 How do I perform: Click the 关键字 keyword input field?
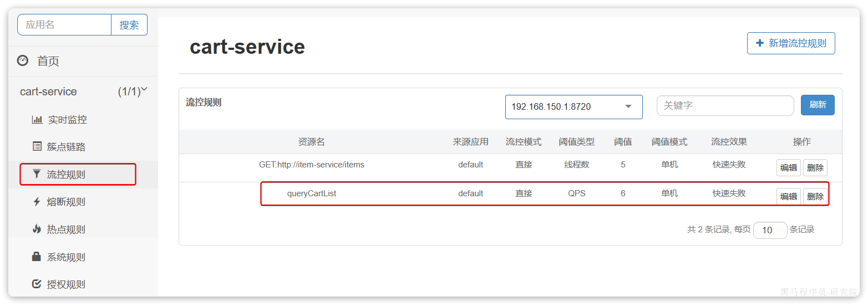click(725, 105)
